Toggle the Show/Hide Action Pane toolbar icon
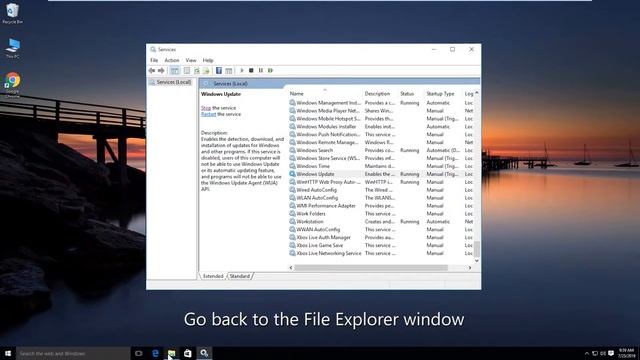The width and height of the screenshot is (640, 360). [229, 71]
